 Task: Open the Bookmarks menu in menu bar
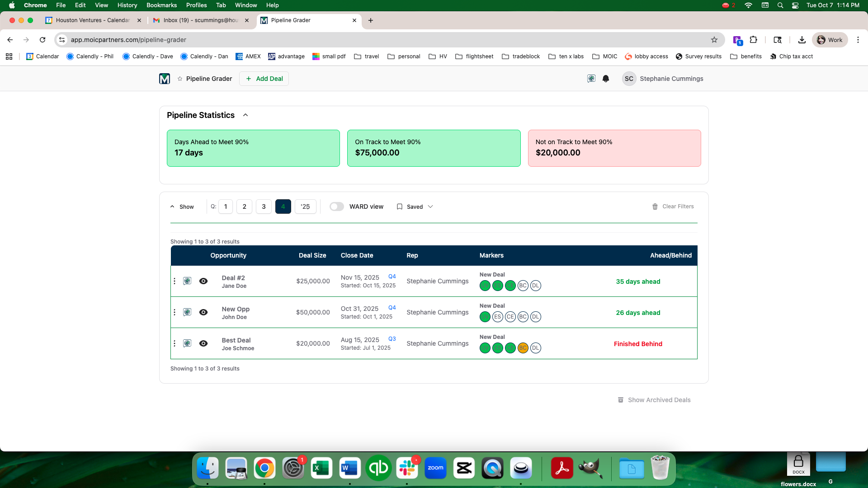[161, 5]
